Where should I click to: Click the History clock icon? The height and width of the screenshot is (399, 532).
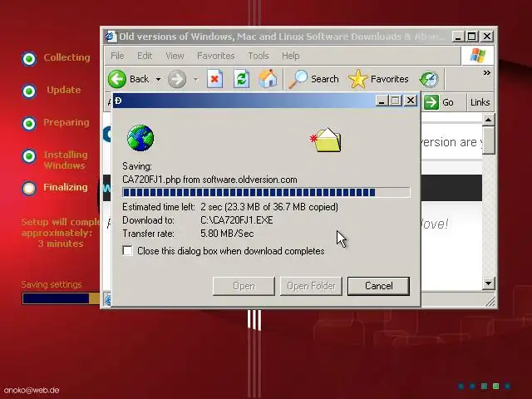[429, 79]
